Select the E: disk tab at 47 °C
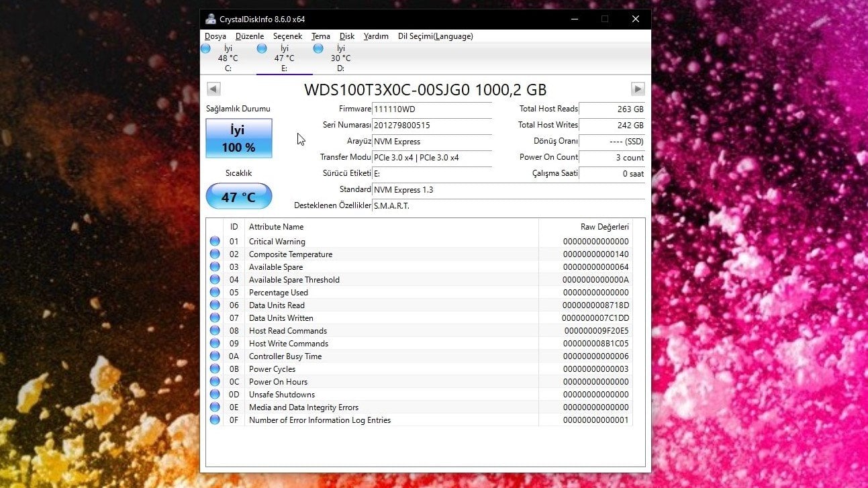The image size is (868, 488). [285, 58]
